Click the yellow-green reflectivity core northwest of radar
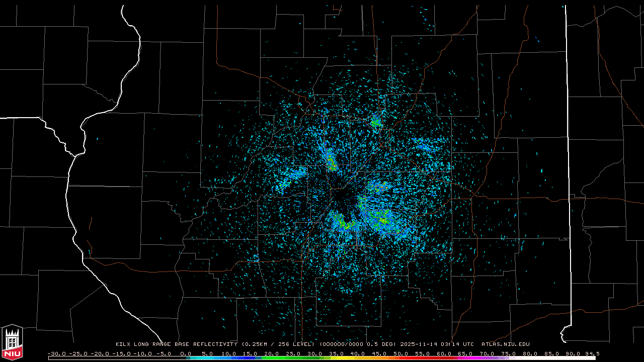This screenshot has height=362, width=644. [332, 163]
